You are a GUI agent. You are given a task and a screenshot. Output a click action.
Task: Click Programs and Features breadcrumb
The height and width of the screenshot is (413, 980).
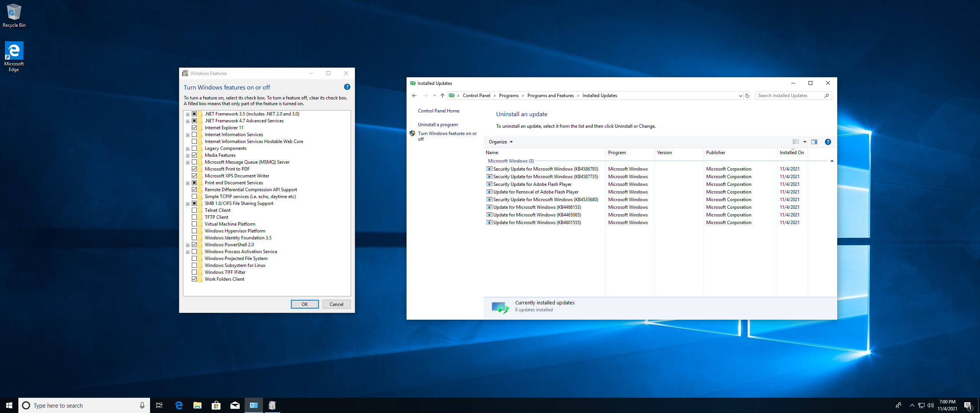(550, 96)
